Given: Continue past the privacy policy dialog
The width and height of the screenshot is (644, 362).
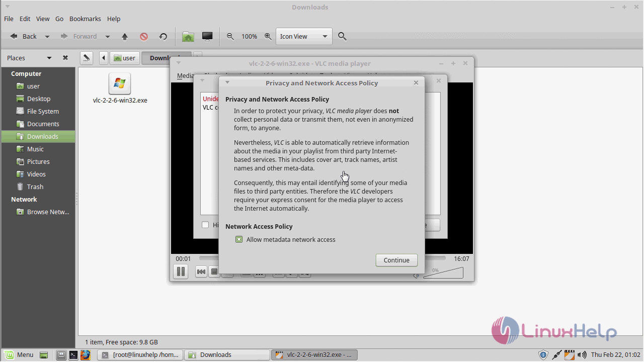Looking at the screenshot, I should [x=396, y=260].
